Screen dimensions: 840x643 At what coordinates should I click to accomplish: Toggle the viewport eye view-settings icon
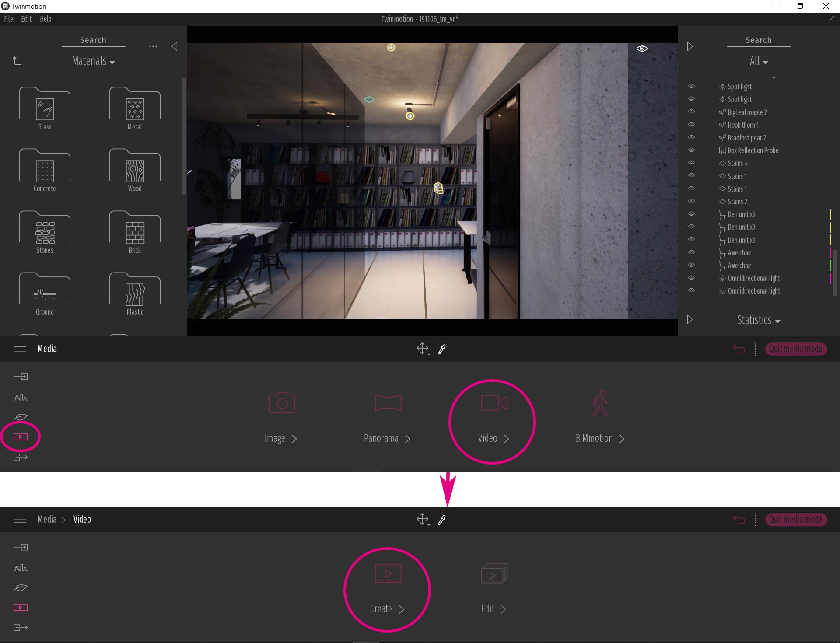pyautogui.click(x=642, y=49)
